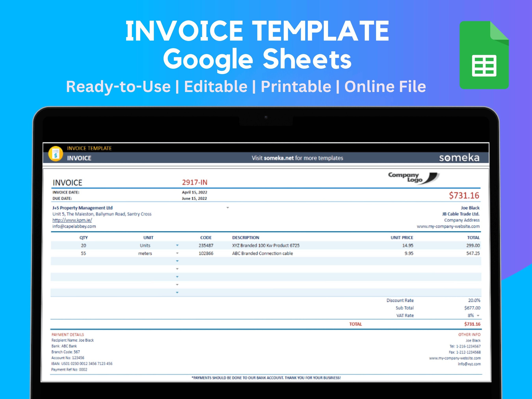Image resolution: width=532 pixels, height=399 pixels.
Task: Click the Branch Code: 567 line
Action: (65, 352)
